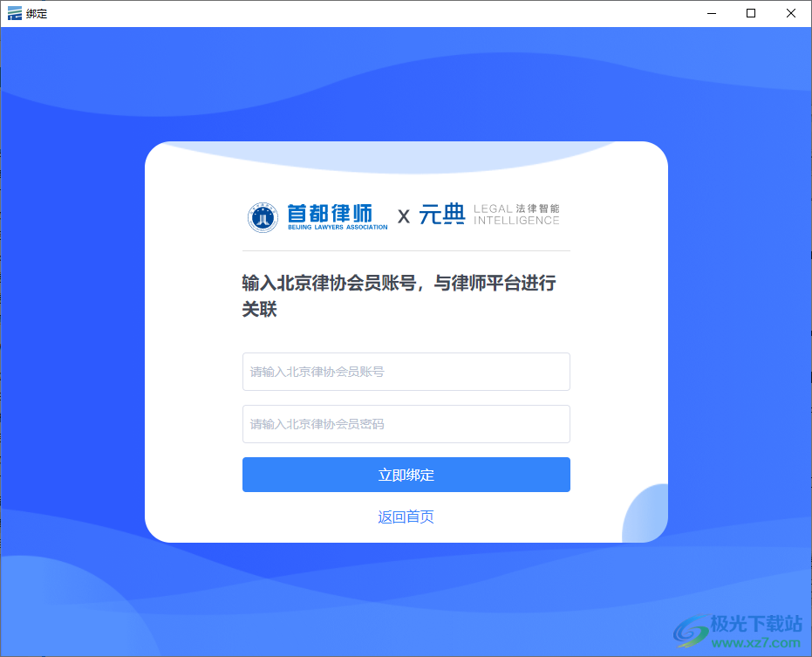Click the app icon in the title bar
This screenshot has height=657, width=812.
coord(15,13)
